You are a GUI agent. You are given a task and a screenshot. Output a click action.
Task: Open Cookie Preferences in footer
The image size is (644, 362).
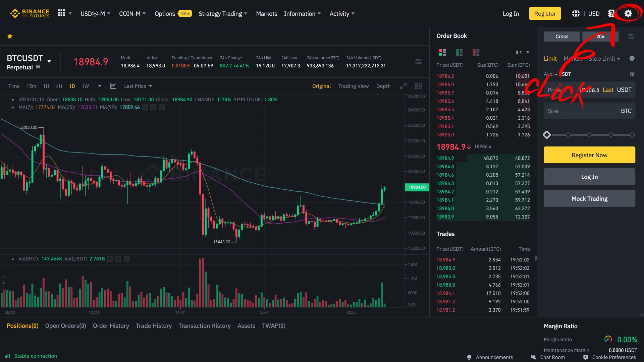[x=609, y=357]
